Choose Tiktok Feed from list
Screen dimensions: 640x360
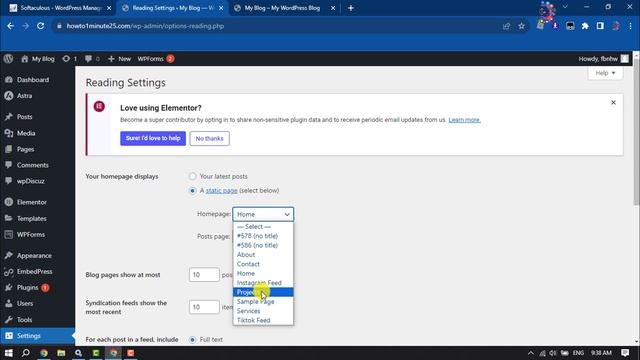click(x=263, y=320)
